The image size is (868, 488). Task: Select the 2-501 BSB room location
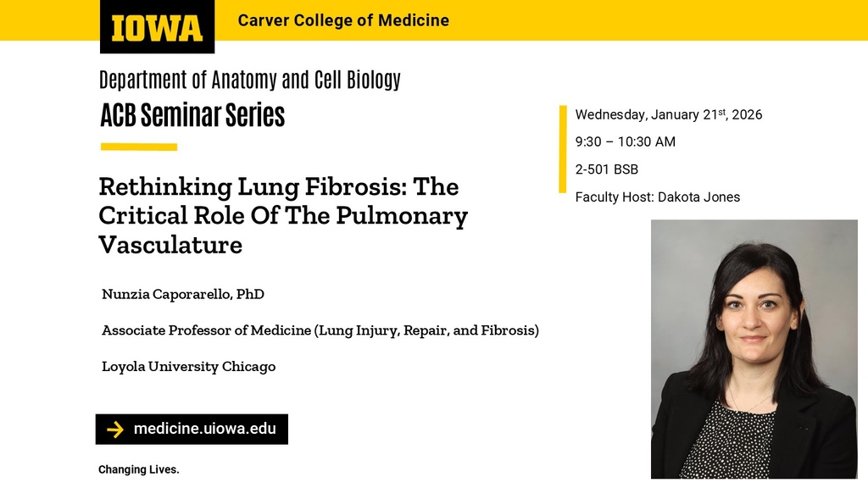point(606,169)
